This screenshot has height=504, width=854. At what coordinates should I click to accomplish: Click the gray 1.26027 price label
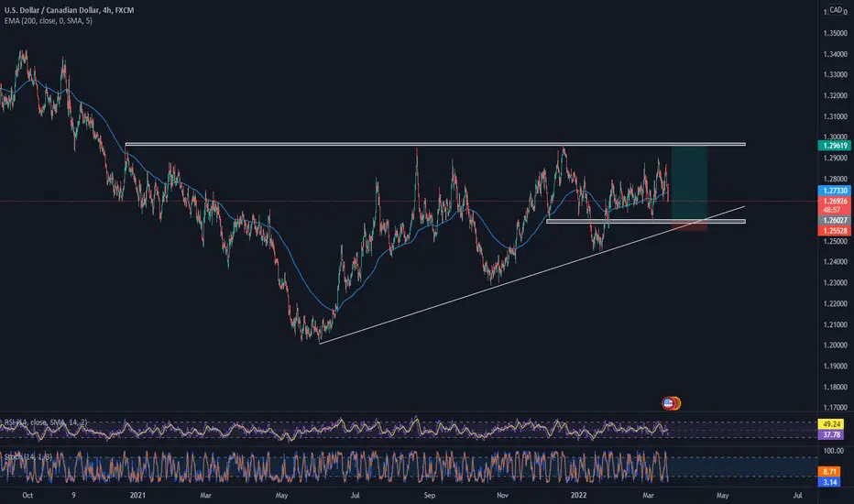pyautogui.click(x=835, y=220)
